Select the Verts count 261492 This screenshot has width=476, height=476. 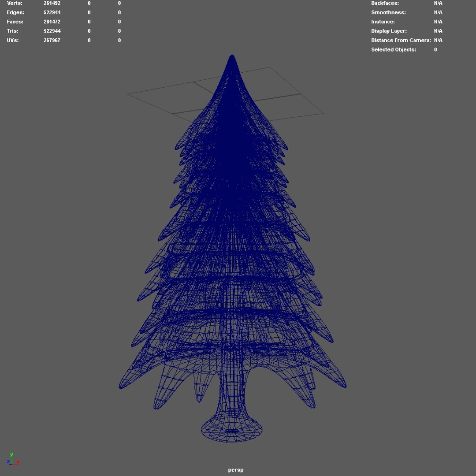[52, 3]
